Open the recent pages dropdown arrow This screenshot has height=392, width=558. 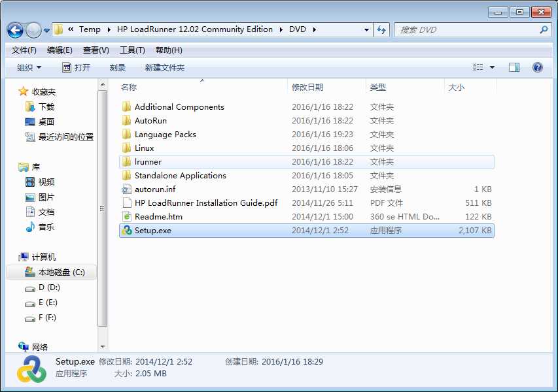[x=46, y=31]
